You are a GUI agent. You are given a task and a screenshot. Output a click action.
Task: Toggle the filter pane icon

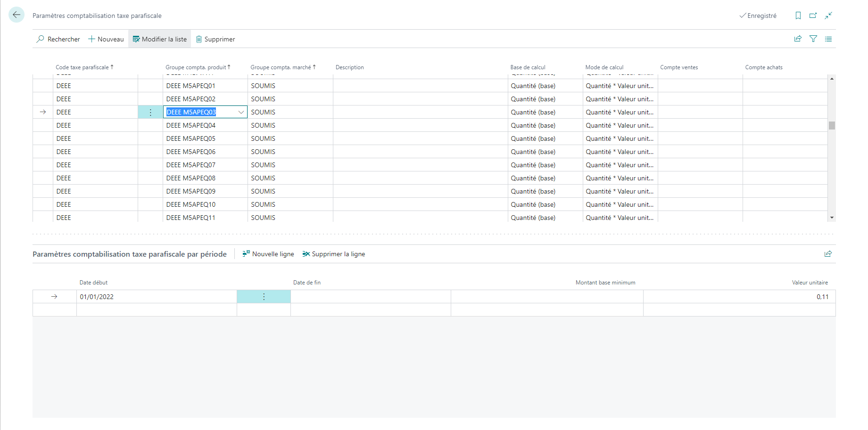(x=813, y=39)
